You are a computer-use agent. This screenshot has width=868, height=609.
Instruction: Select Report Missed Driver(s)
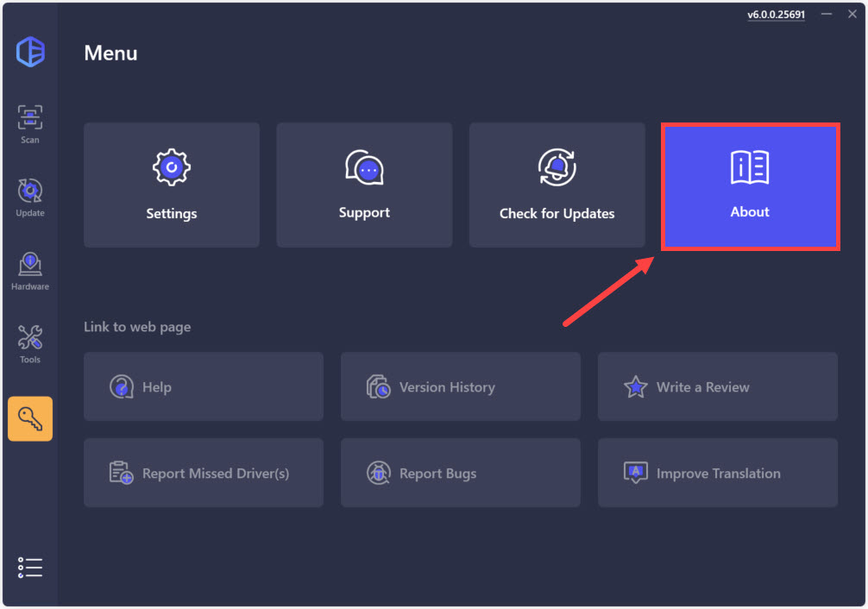click(204, 473)
